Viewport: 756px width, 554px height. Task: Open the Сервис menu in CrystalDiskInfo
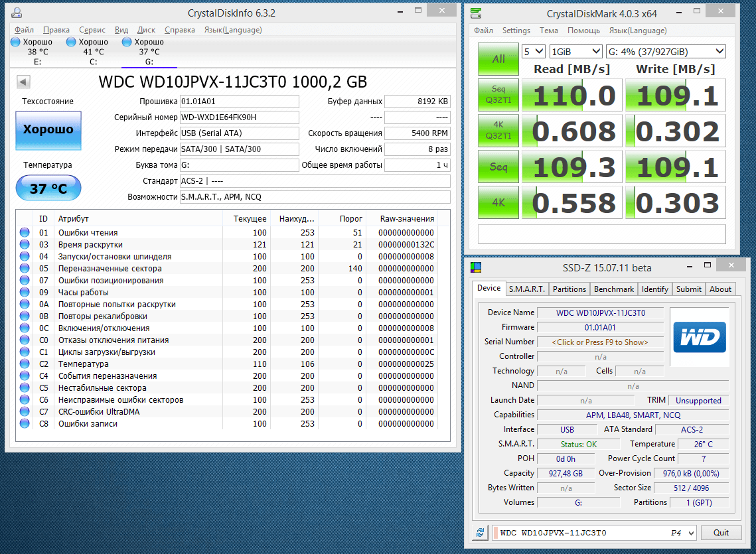click(x=92, y=30)
